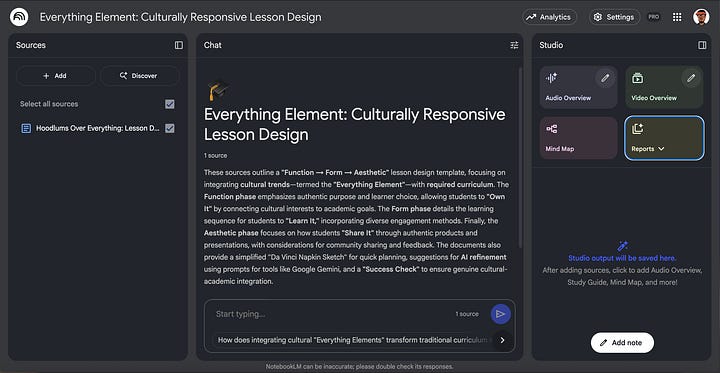
Task: Click the notebook title in header
Action: pyautogui.click(x=180, y=17)
